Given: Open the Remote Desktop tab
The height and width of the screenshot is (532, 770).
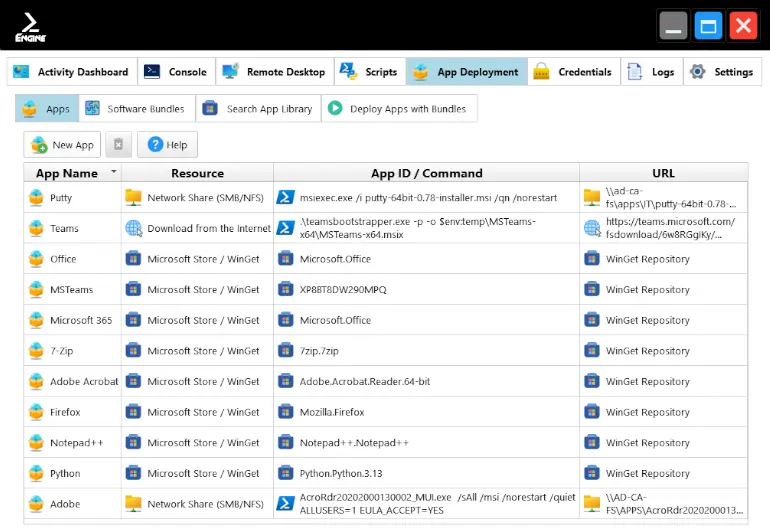Looking at the screenshot, I should (274, 72).
